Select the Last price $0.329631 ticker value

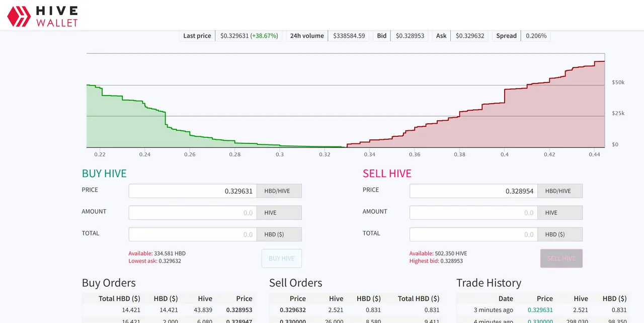coord(249,36)
